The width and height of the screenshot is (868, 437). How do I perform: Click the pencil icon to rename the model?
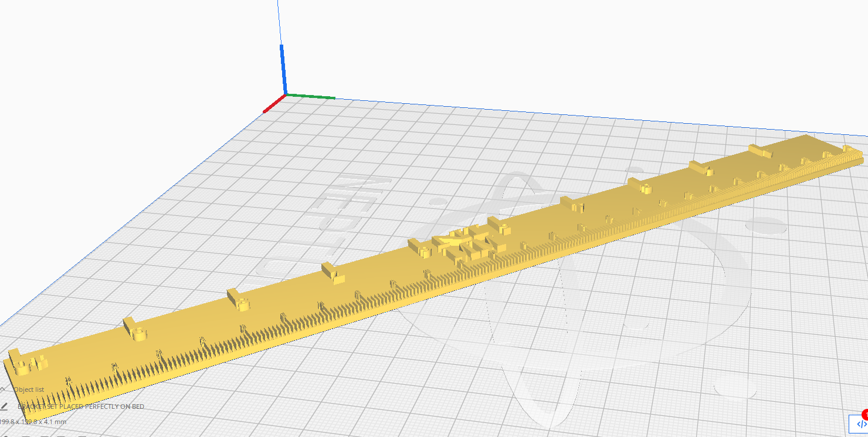click(x=4, y=406)
